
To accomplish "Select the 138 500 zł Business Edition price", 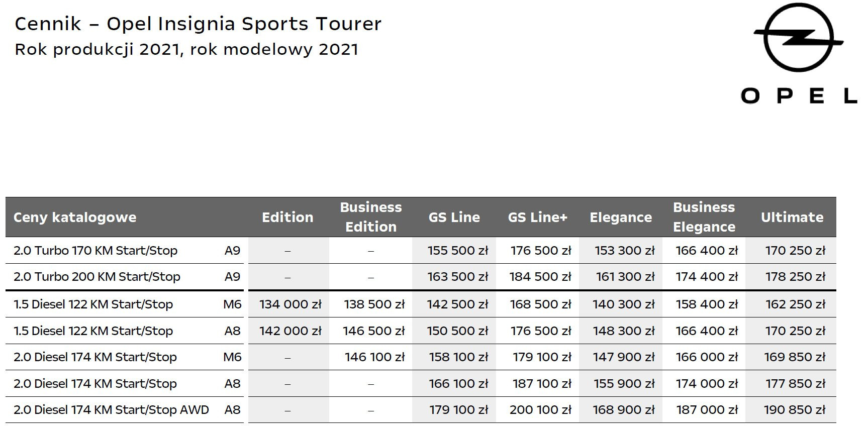I will [x=374, y=304].
